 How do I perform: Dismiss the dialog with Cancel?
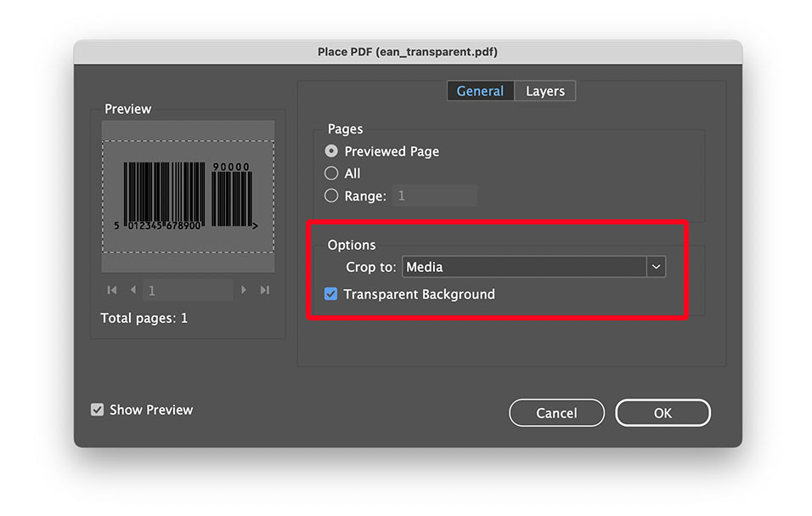pyautogui.click(x=556, y=412)
